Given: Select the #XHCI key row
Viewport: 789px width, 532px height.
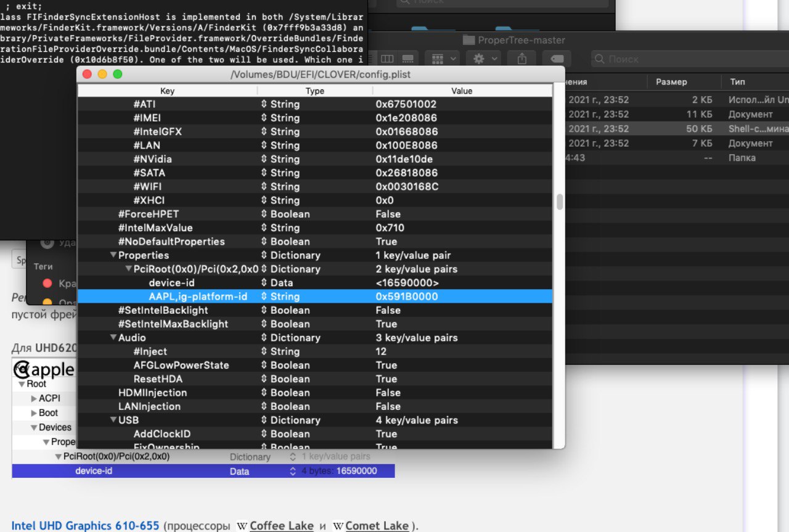Looking at the screenshot, I should point(314,200).
